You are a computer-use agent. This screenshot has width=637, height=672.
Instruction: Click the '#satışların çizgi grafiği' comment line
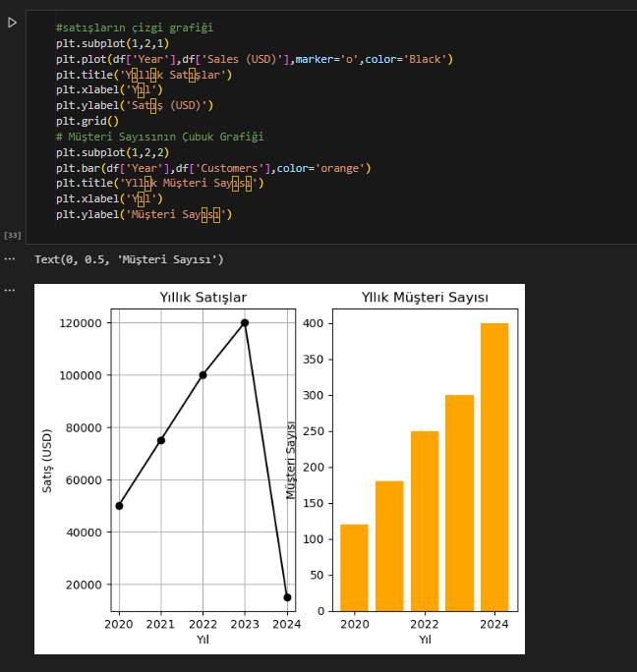[134, 28]
